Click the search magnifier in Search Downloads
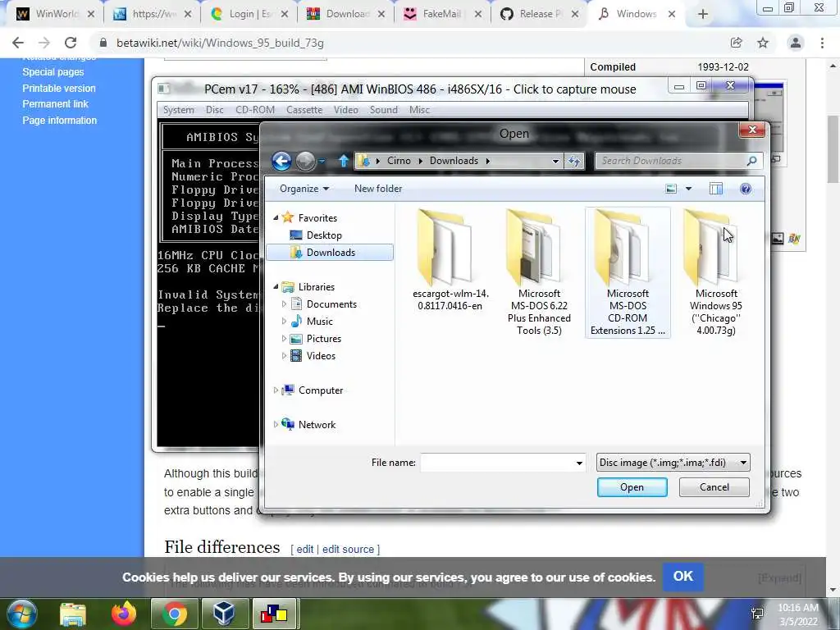 [751, 161]
